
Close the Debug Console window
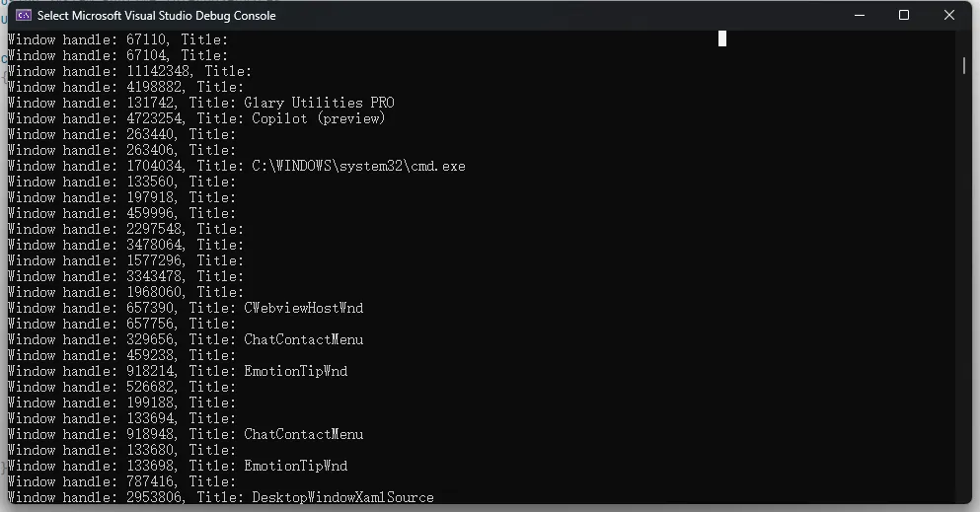948,15
